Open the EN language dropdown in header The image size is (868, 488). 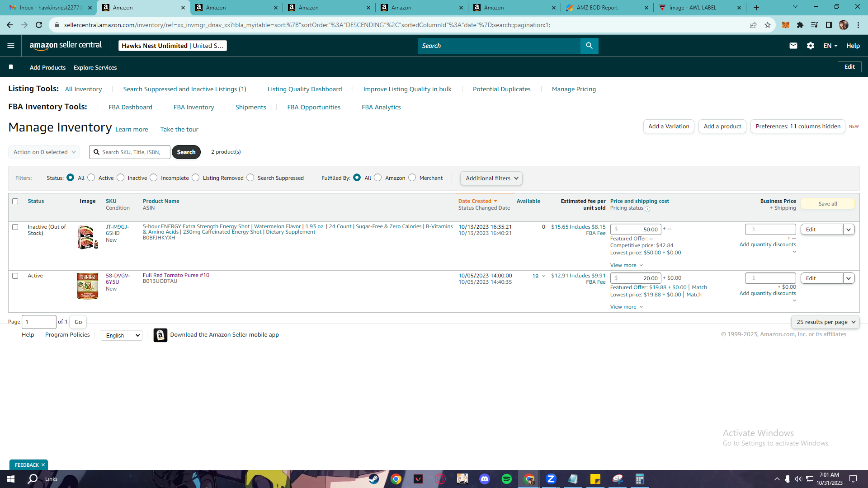point(830,46)
